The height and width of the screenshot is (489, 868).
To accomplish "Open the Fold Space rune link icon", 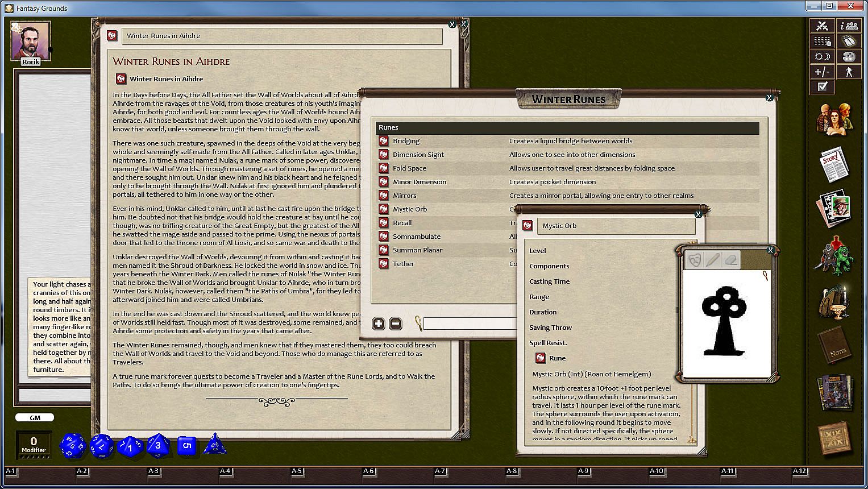I will coord(384,168).
